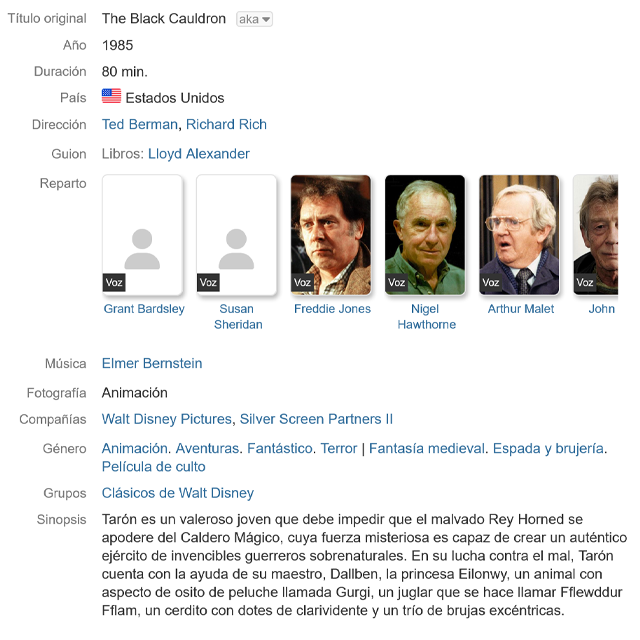Image resolution: width=640 pixels, height=640 pixels.
Task: Click Susan Sheridan's placeholder avatar icon
Action: click(x=236, y=249)
